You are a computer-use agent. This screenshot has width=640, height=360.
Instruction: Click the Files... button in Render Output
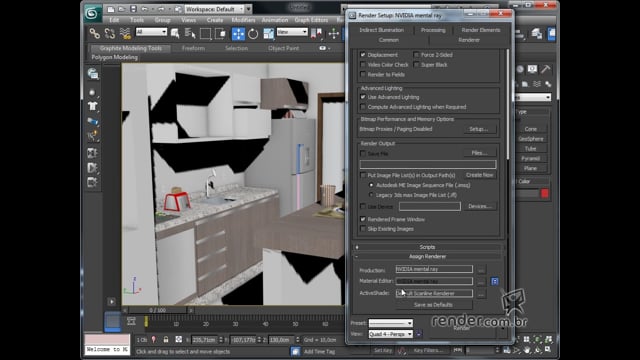[x=479, y=153]
